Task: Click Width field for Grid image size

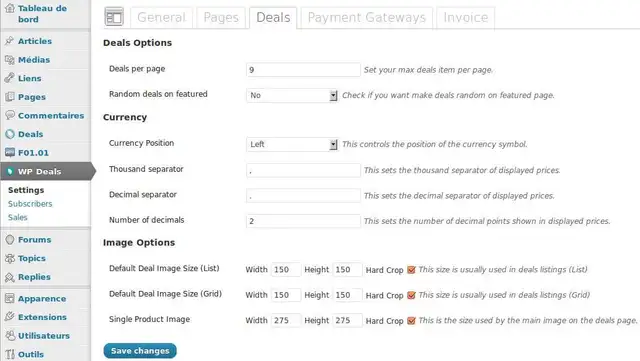Action: [286, 295]
